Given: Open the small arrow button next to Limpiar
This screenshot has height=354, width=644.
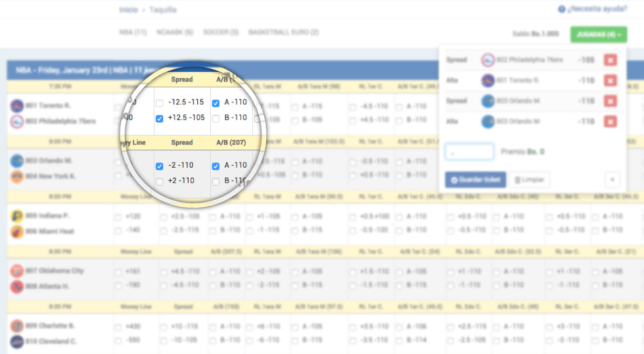Looking at the screenshot, I should pyautogui.click(x=613, y=180).
